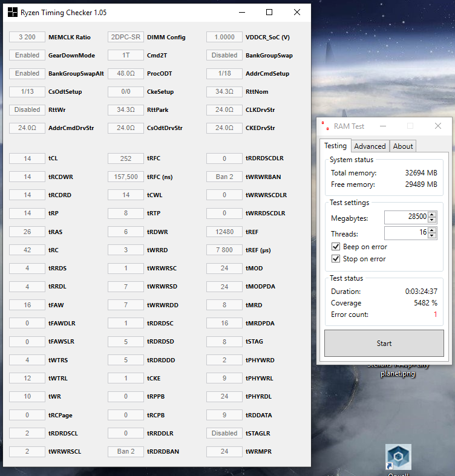
Task: Click the tWRWRBAN value Ban 2
Action: 224,177
